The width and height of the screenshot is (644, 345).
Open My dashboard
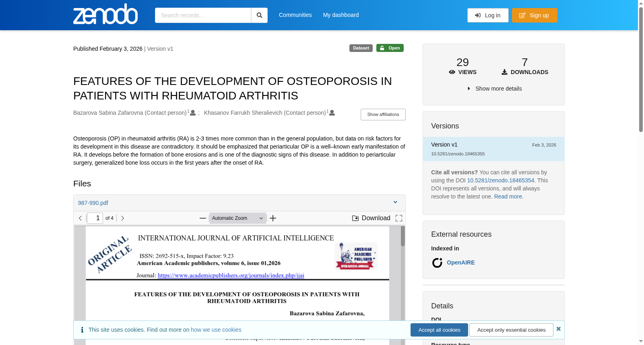point(341,15)
